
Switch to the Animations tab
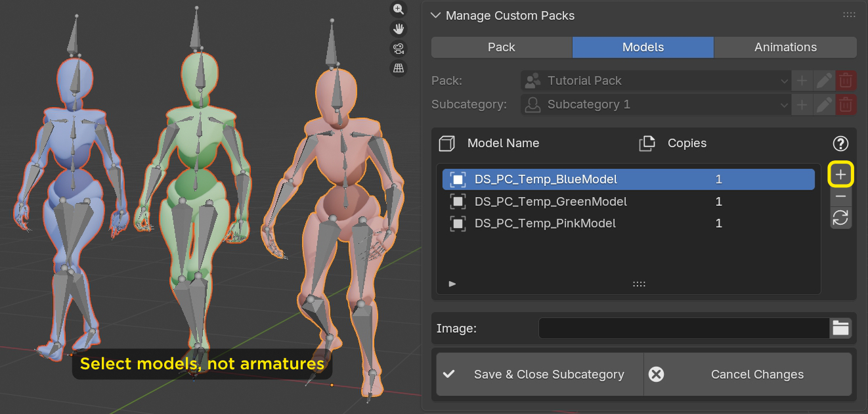pos(785,47)
